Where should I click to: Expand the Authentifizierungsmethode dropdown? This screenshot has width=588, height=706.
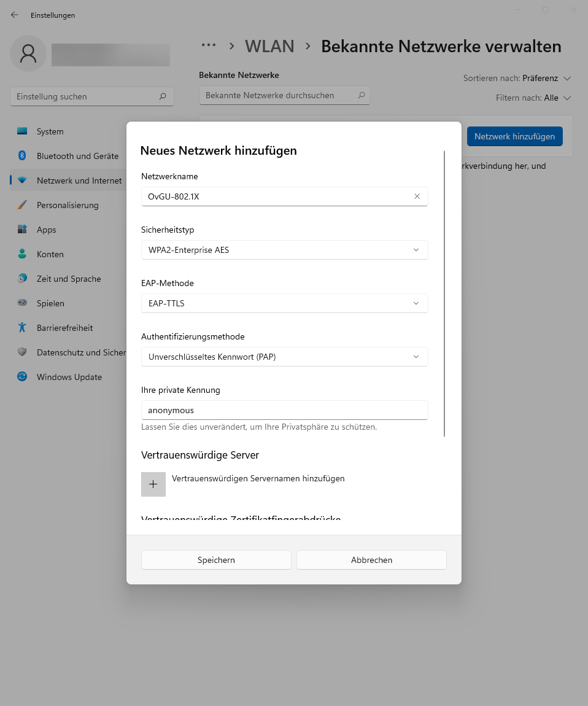285,357
